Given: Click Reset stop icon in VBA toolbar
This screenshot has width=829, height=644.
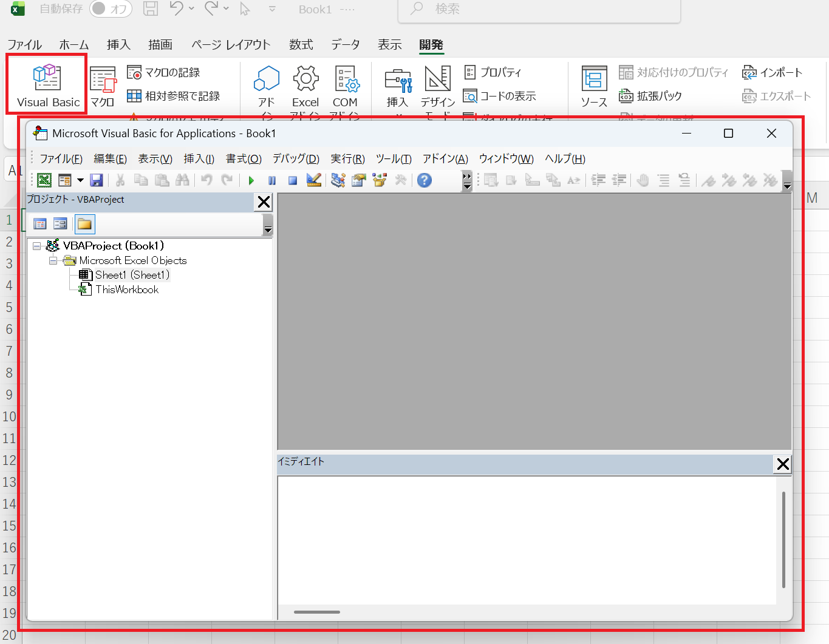Looking at the screenshot, I should [x=293, y=180].
